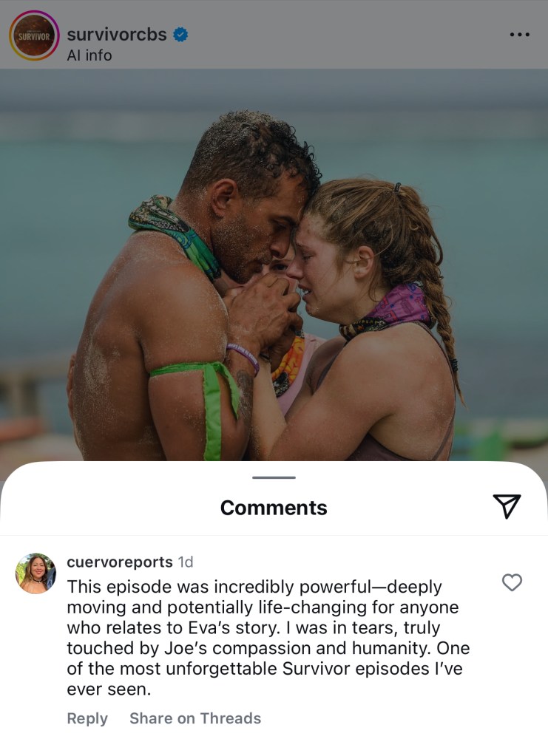Open the AI info label
Viewport: 548px width, 756px height.
pos(89,55)
